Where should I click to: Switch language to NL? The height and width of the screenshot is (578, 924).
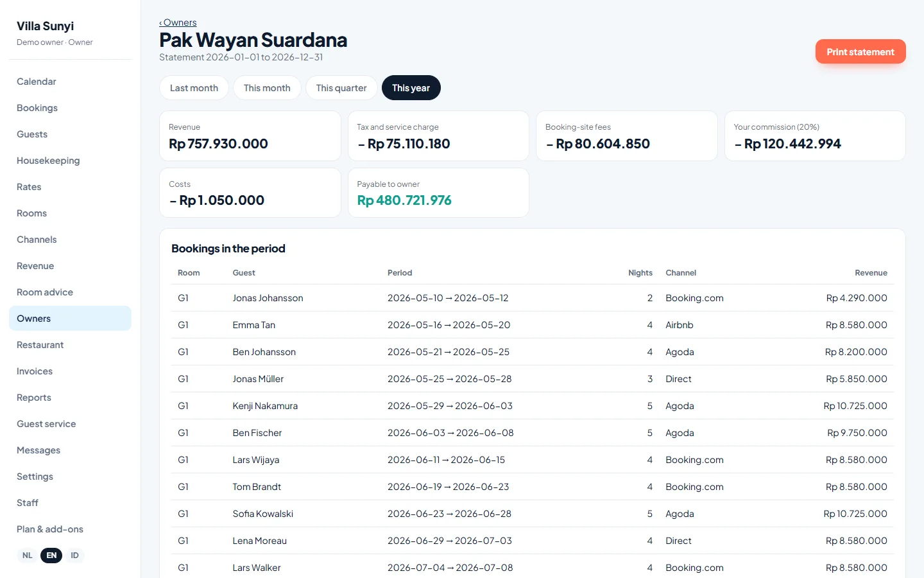point(28,556)
